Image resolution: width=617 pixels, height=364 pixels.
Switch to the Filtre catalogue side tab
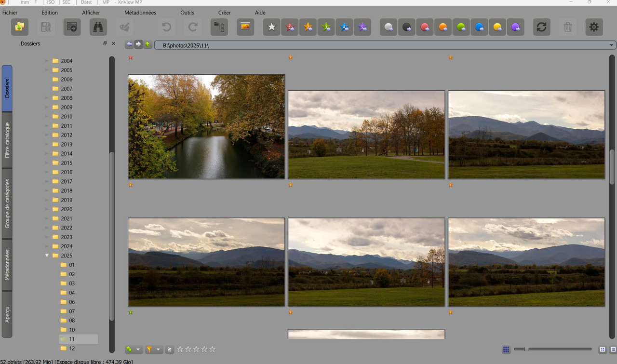click(x=7, y=140)
